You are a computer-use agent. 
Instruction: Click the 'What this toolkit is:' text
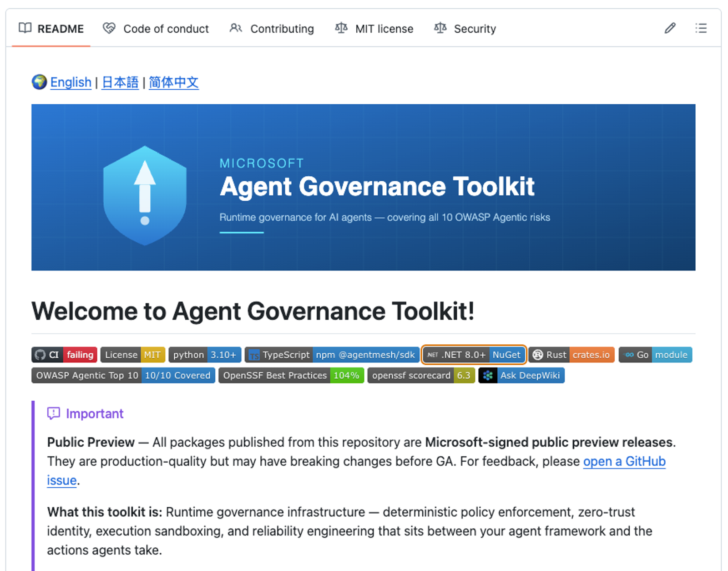click(x=105, y=512)
